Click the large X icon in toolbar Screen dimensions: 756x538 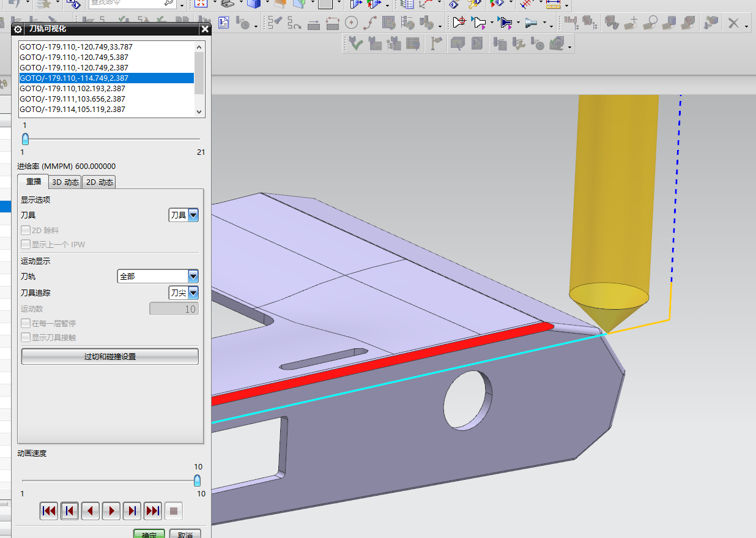tap(733, 23)
